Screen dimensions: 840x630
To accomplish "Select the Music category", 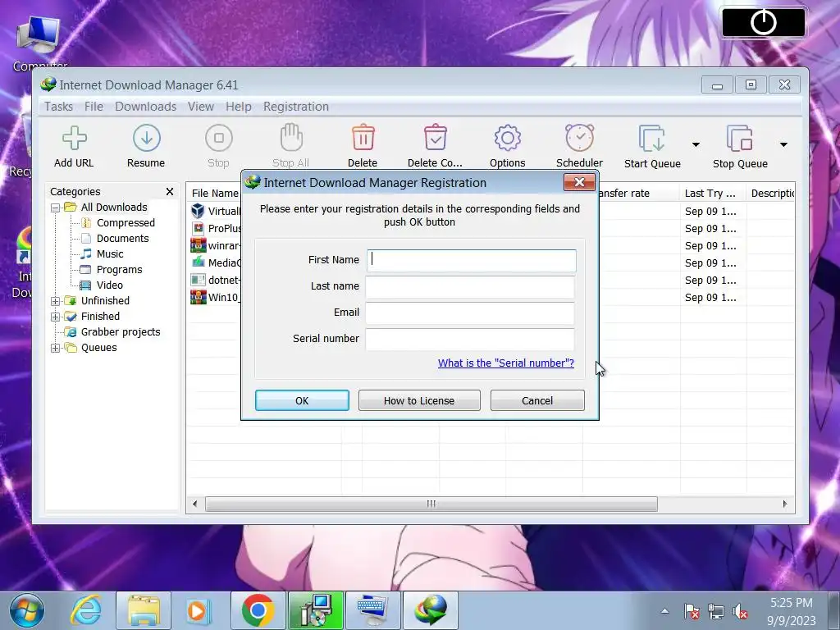I will click(x=110, y=254).
